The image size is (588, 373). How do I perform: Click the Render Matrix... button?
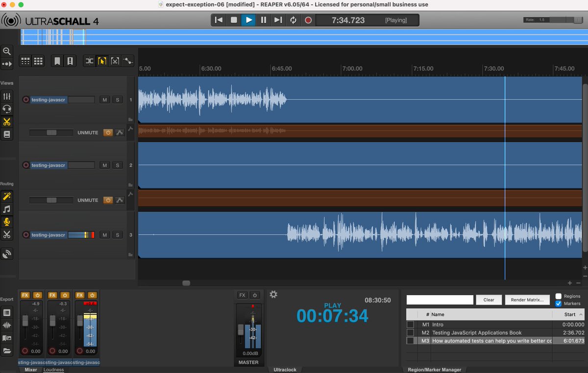[527, 300]
